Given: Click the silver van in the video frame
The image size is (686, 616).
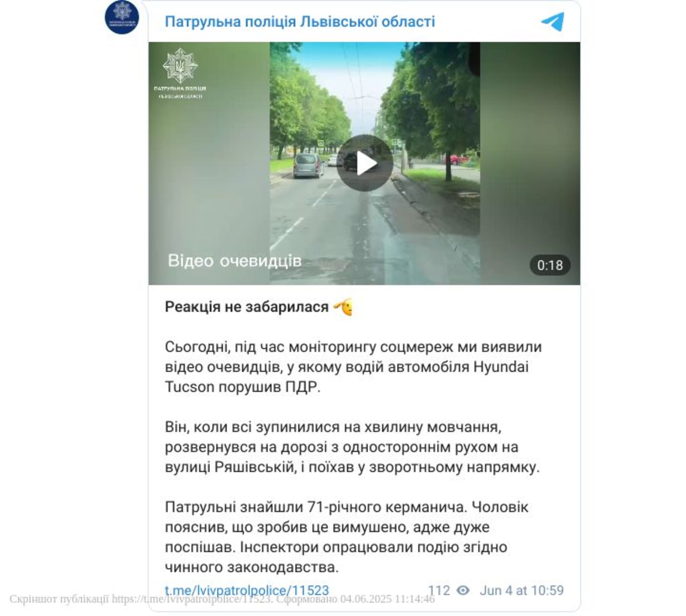Looking at the screenshot, I should click(x=308, y=166).
